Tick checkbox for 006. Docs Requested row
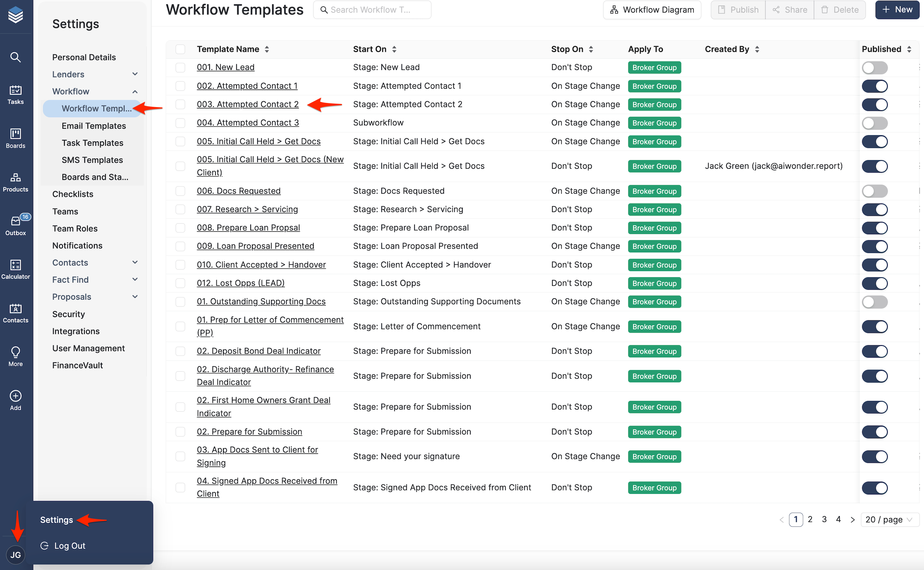This screenshot has height=570, width=924. pyautogui.click(x=181, y=191)
